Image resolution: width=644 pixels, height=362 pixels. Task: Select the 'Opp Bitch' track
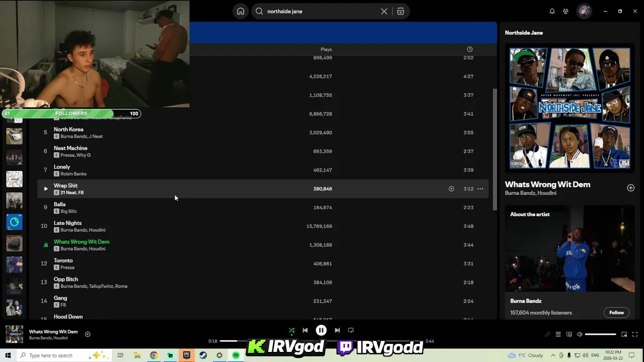coord(66,280)
